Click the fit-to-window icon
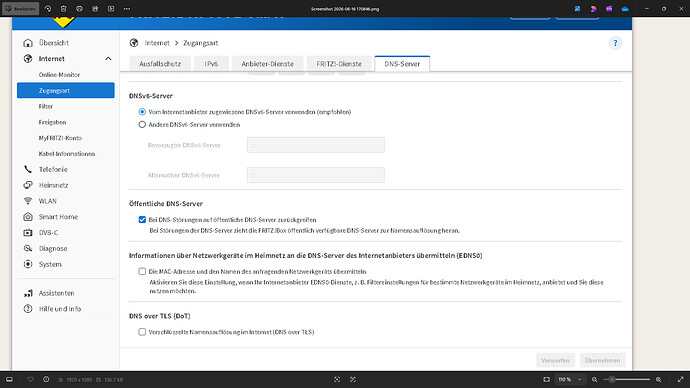The image size is (690, 388). (x=547, y=379)
